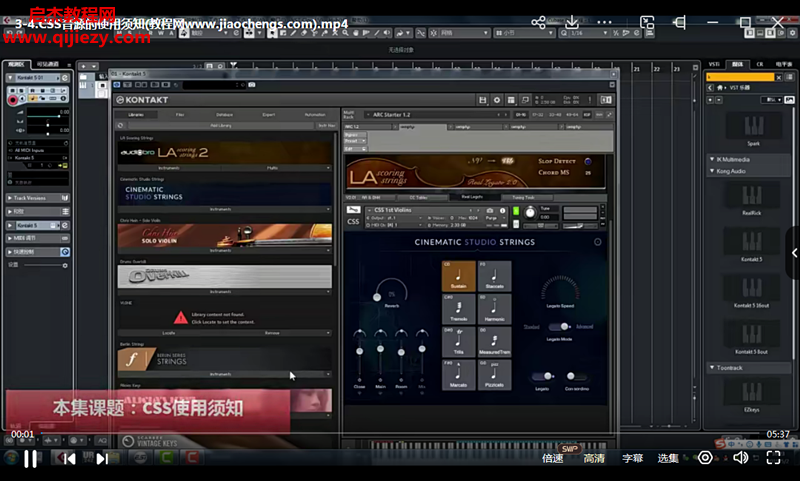Click the CSS 1st Violins info icon

tap(503, 210)
